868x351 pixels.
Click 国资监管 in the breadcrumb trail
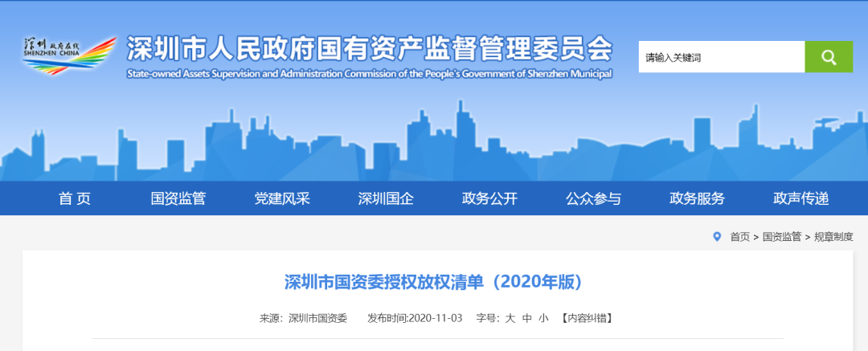point(781,237)
